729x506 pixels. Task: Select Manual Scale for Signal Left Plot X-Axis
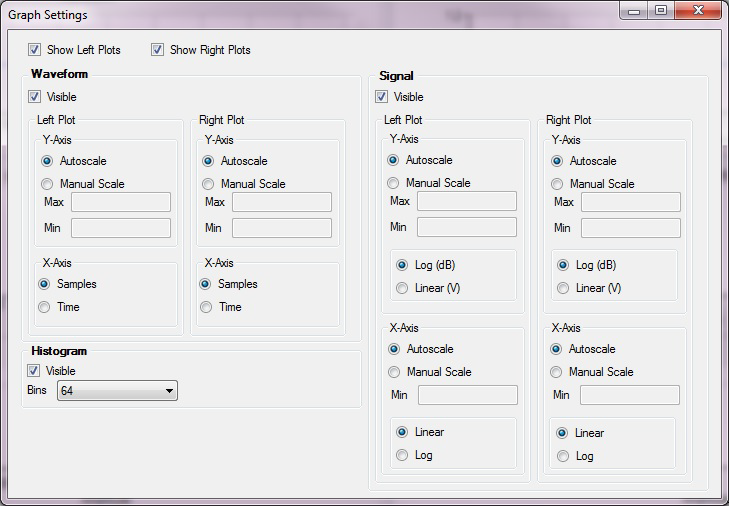point(394,372)
